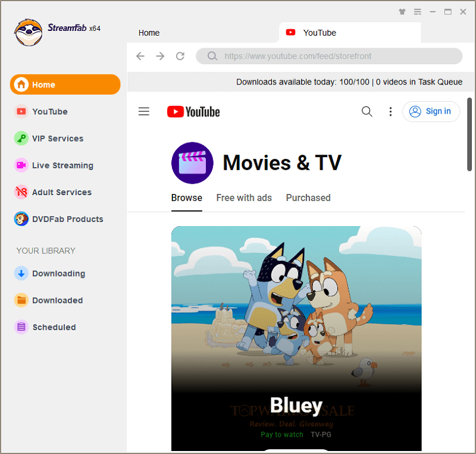Screen dimensions: 476x454
Task: Open the StreamFab main menu icon
Action: (418, 12)
